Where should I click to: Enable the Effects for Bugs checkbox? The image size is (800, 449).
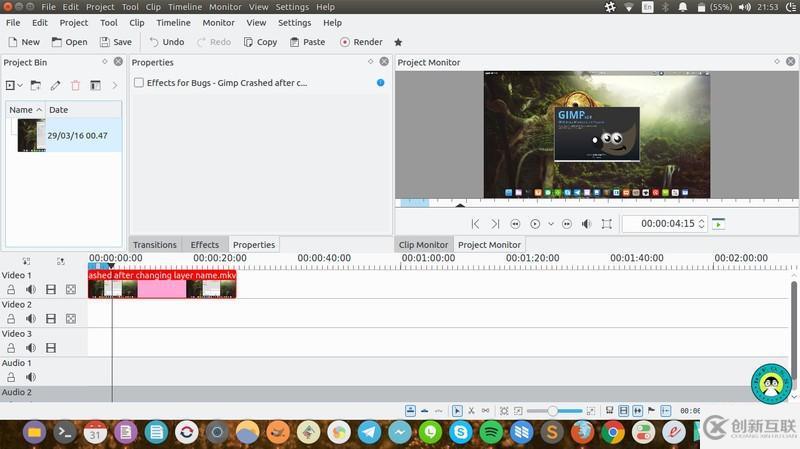pos(139,83)
